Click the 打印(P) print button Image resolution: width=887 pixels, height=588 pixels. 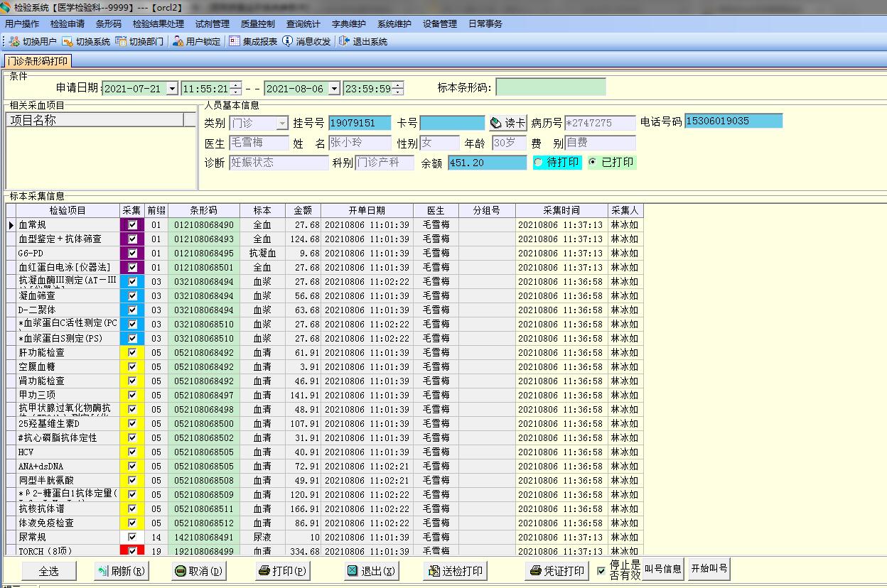[282, 571]
